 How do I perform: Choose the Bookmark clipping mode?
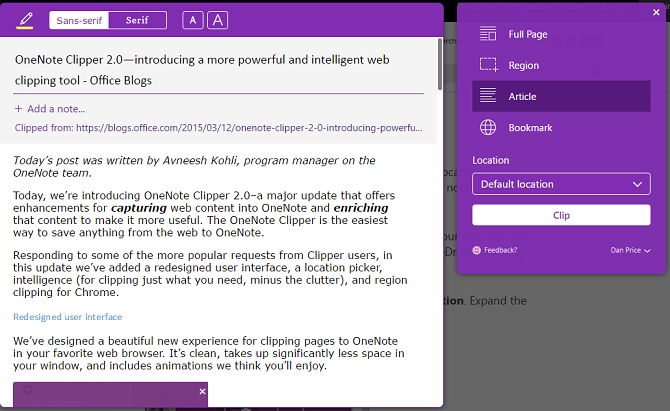click(561, 127)
